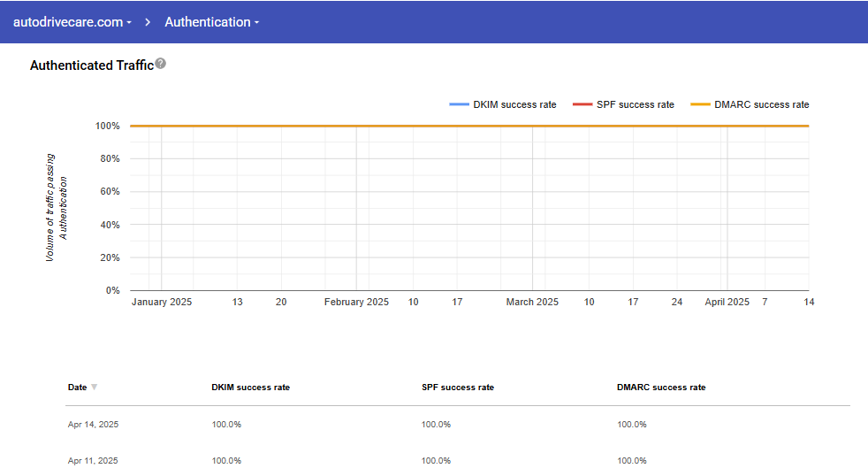This screenshot has width=868, height=476.
Task: Click the orange DMARC legend line marker
Action: (x=700, y=104)
